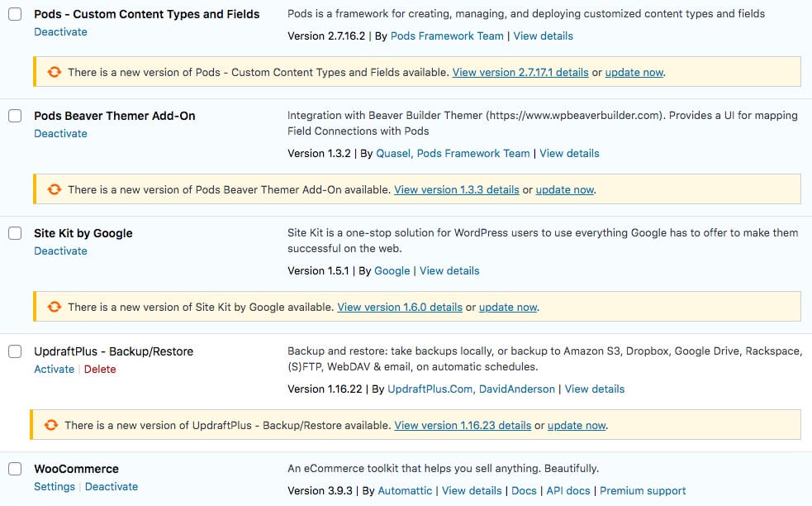Click the 'Version 1.5.1' text
Screen dimensions: 812x506
(318, 270)
